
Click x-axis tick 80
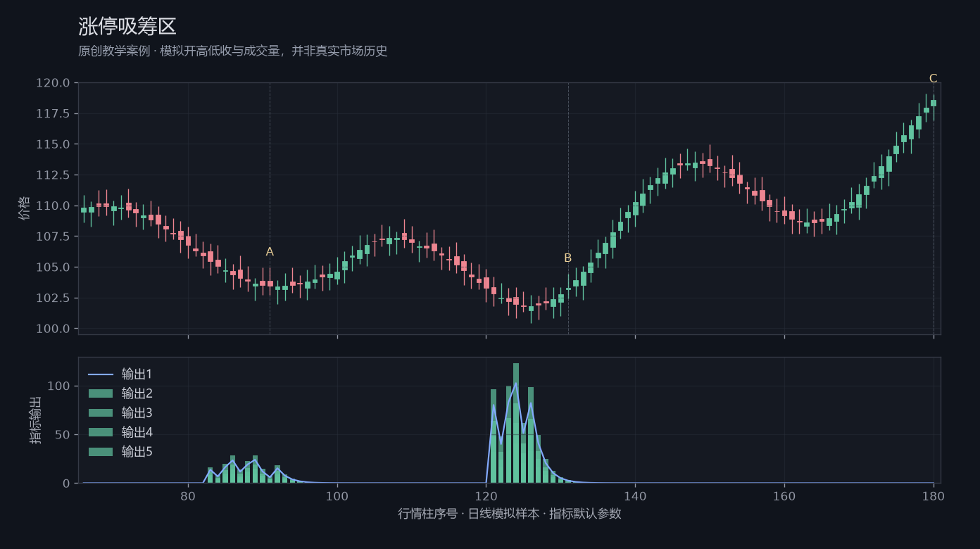pyautogui.click(x=188, y=496)
